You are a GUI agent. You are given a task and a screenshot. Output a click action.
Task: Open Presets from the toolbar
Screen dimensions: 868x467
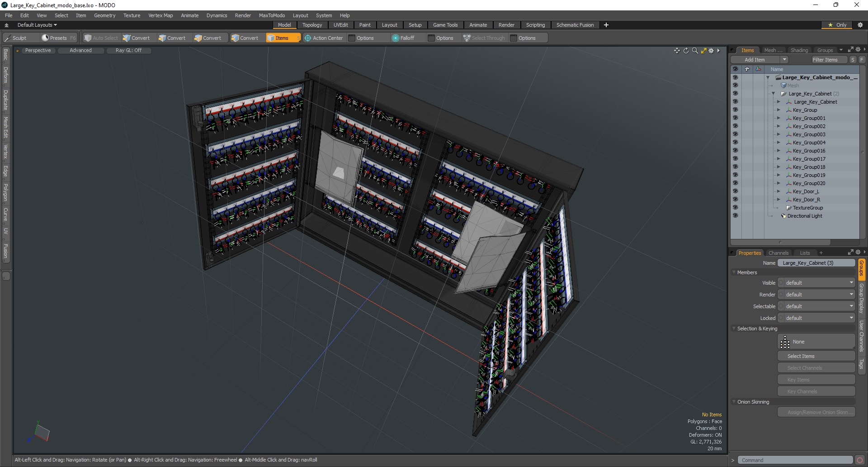58,38
